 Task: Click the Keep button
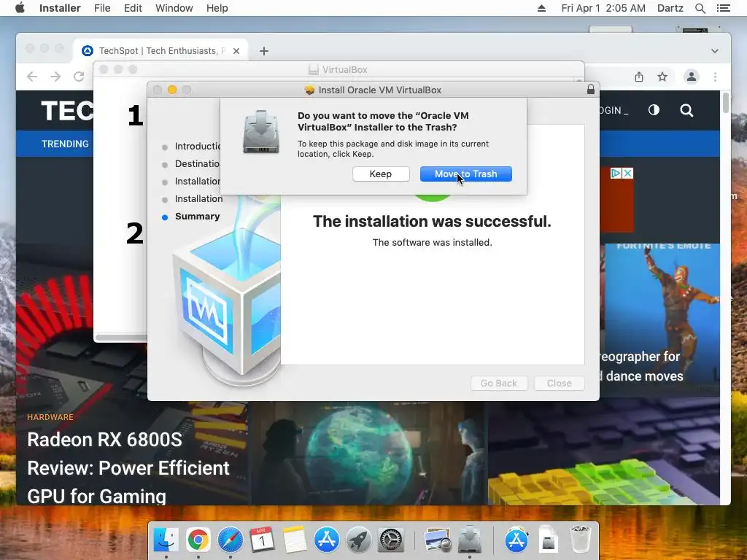tap(381, 174)
